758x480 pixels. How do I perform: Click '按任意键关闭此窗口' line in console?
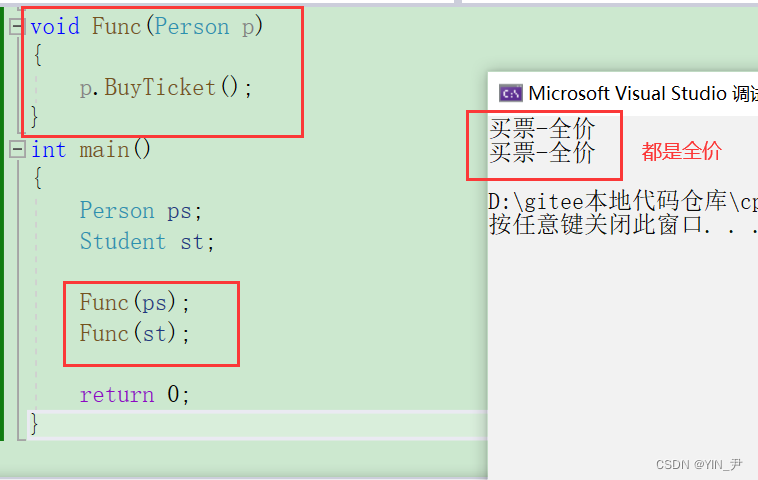click(x=623, y=225)
